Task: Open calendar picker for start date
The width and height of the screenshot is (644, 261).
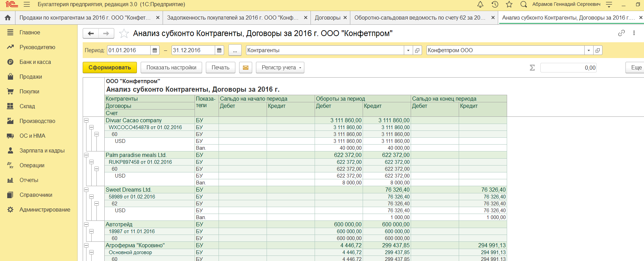Action: pyautogui.click(x=155, y=50)
